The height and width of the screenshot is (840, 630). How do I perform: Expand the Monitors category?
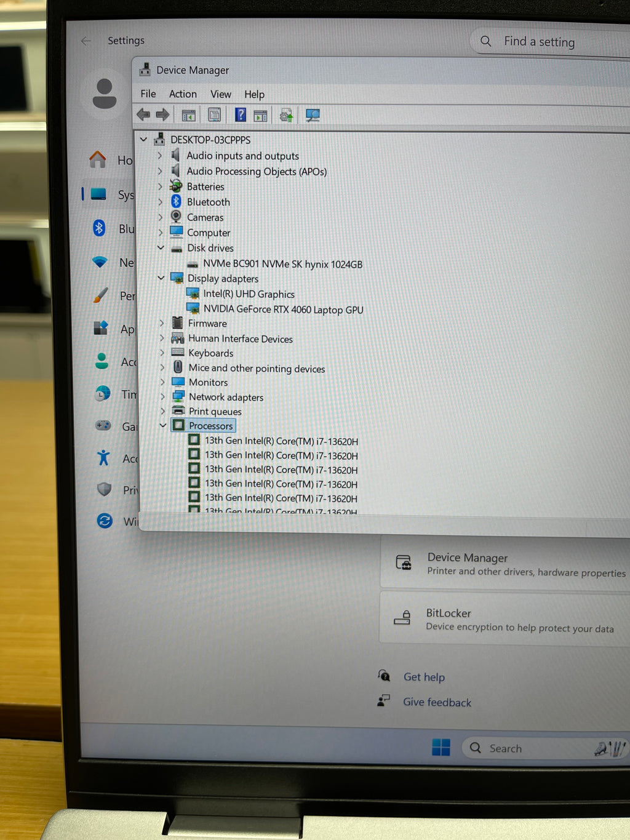162,382
